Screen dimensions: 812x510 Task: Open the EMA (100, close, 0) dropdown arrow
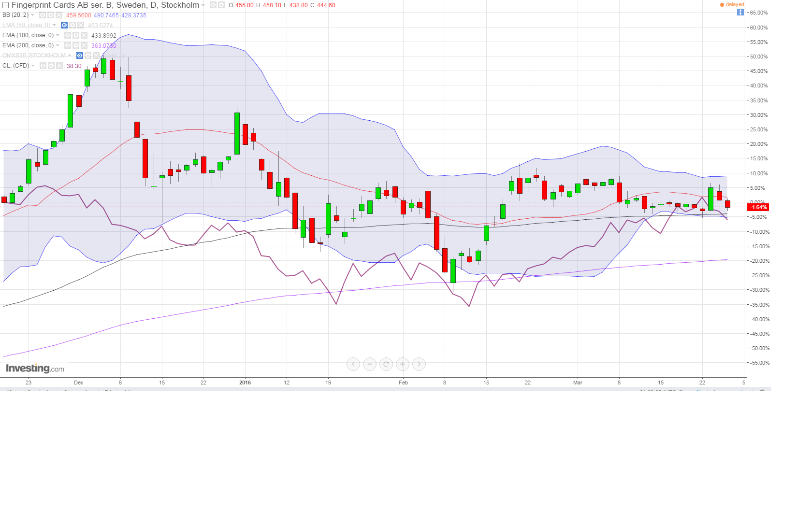coord(58,35)
